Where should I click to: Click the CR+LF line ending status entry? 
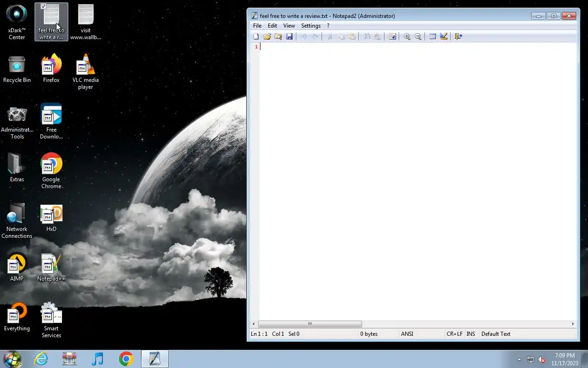454,334
